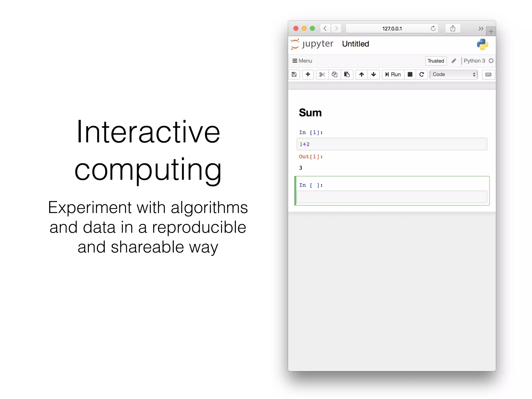The image size is (532, 399).
Task: Interrupt the kernel with the stop icon
Action: [x=410, y=75]
